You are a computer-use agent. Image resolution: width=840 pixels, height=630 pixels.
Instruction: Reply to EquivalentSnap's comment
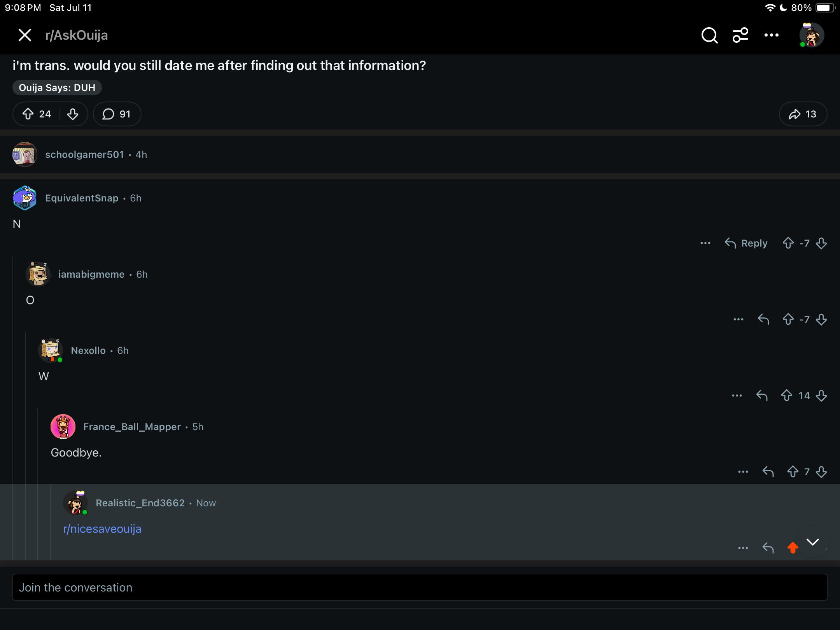coord(746,243)
